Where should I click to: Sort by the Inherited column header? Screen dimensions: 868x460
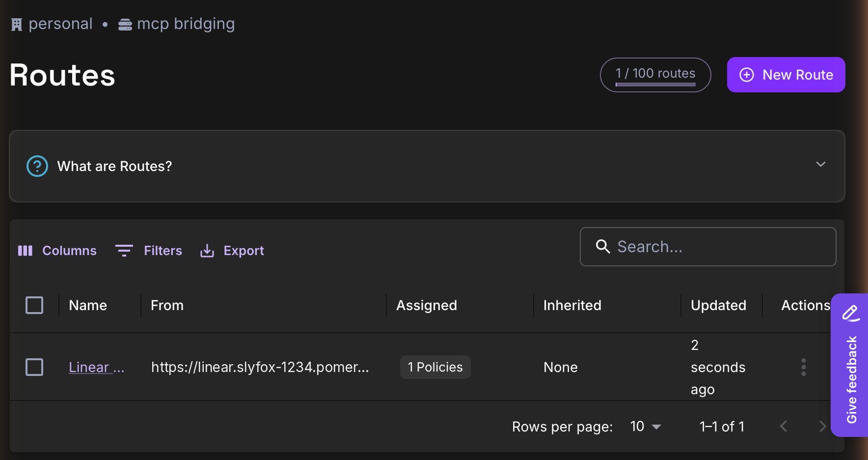(x=572, y=305)
